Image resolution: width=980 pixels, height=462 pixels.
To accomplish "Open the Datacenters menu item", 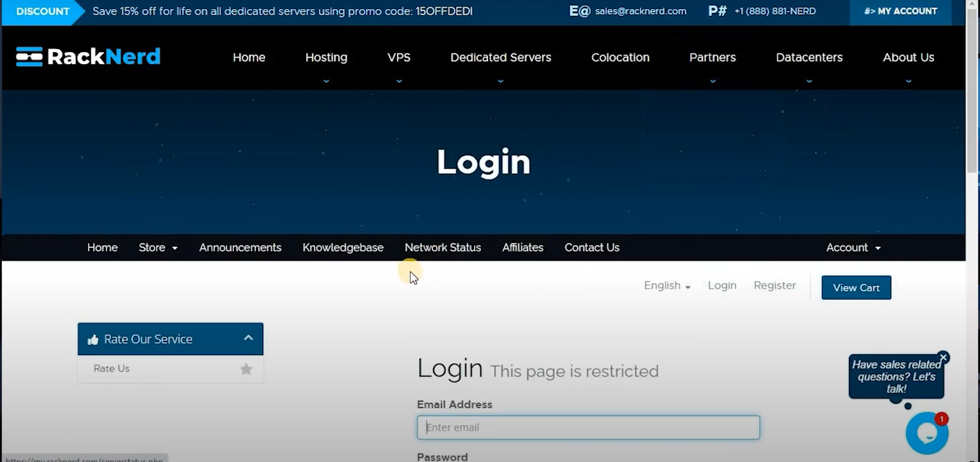I will click(x=809, y=58).
